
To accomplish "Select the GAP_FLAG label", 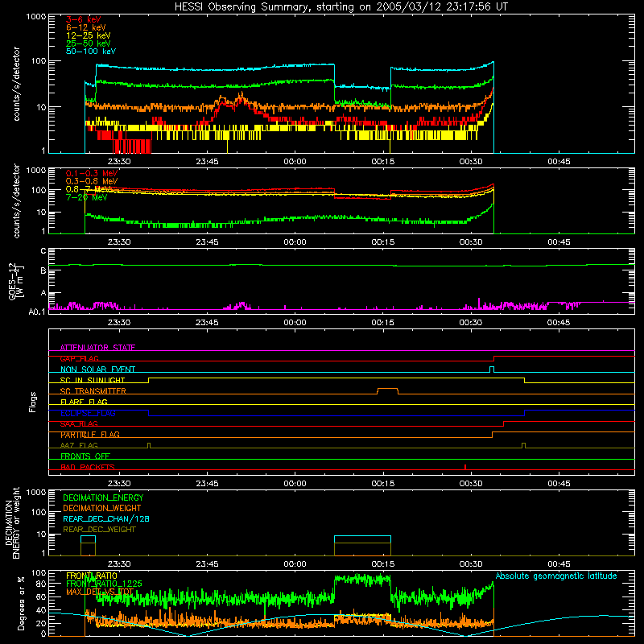I will pos(79,358).
